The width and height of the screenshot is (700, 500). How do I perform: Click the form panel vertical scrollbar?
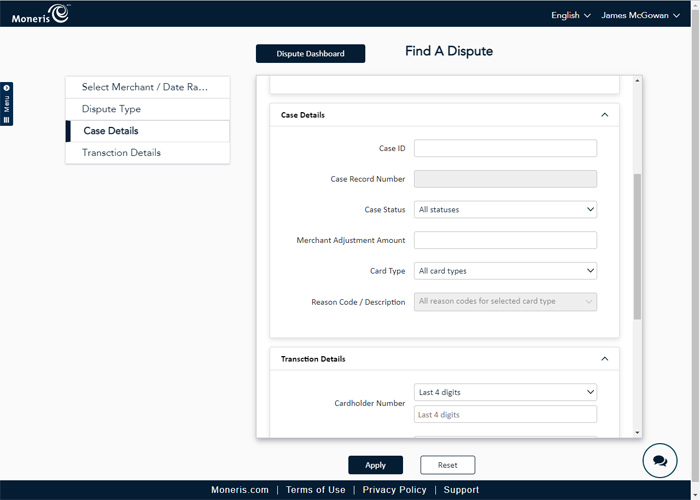coord(638,245)
